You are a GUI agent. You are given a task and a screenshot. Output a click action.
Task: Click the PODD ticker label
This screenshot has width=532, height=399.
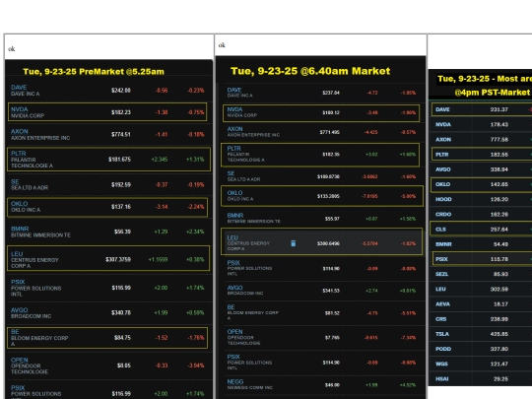443,349
